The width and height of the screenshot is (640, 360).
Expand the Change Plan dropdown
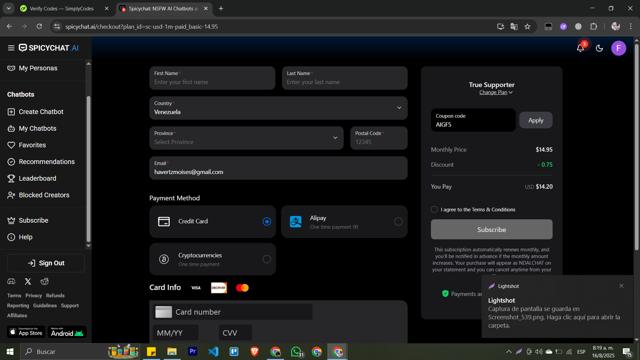pos(496,93)
